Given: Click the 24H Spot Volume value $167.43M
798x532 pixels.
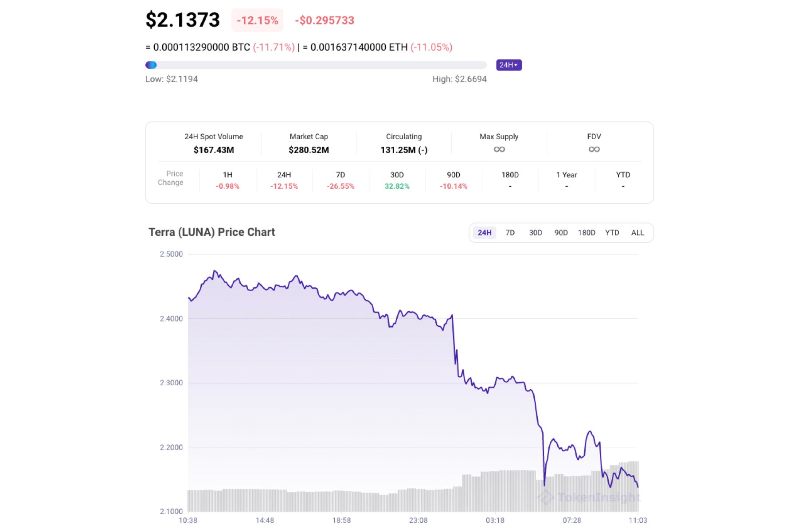Looking at the screenshot, I should click(213, 150).
